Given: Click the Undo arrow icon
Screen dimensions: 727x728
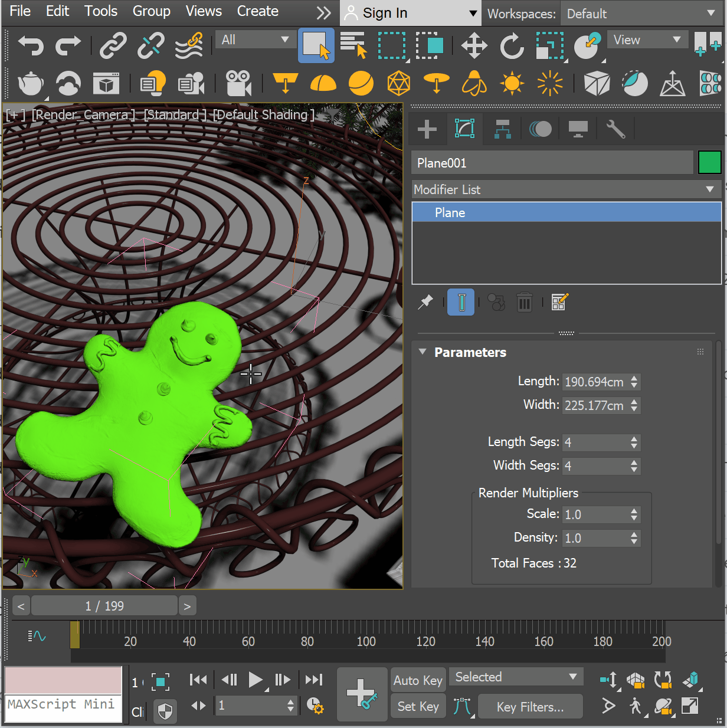Looking at the screenshot, I should coord(31,45).
